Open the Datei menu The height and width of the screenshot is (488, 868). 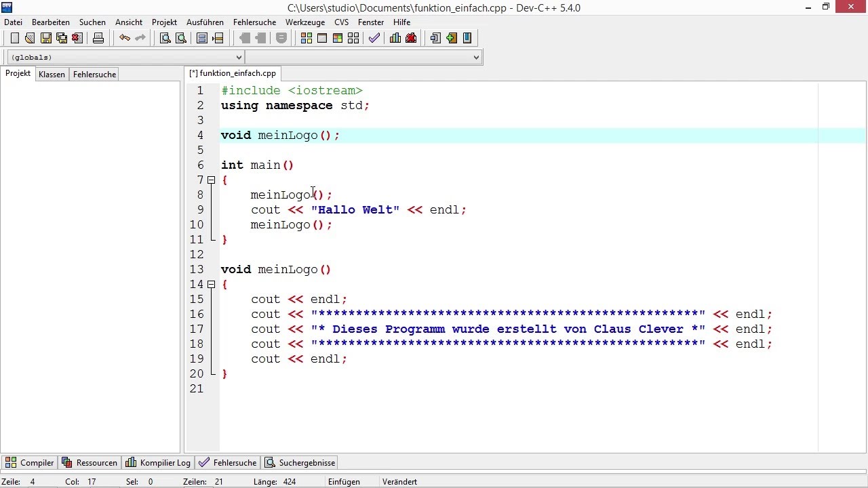click(x=14, y=22)
